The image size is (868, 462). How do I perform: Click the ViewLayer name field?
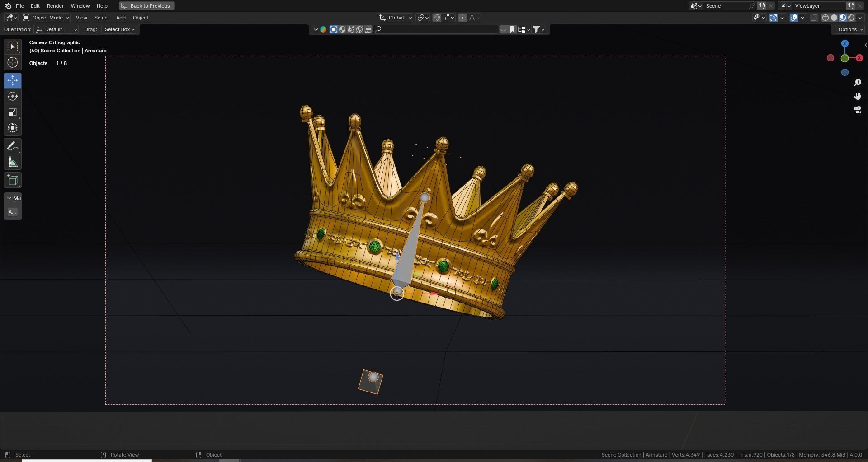point(818,6)
